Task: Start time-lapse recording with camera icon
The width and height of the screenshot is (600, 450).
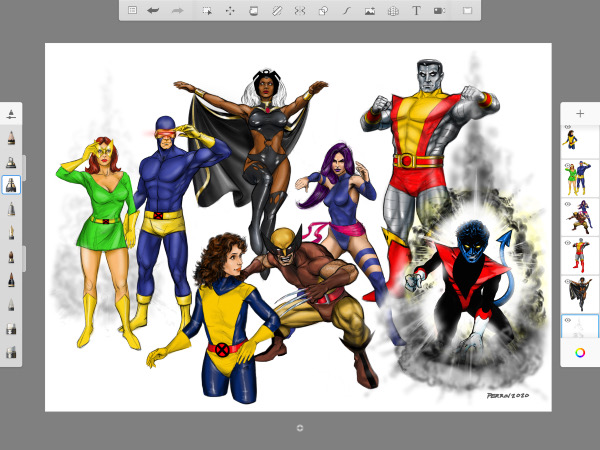Action: 439,11
